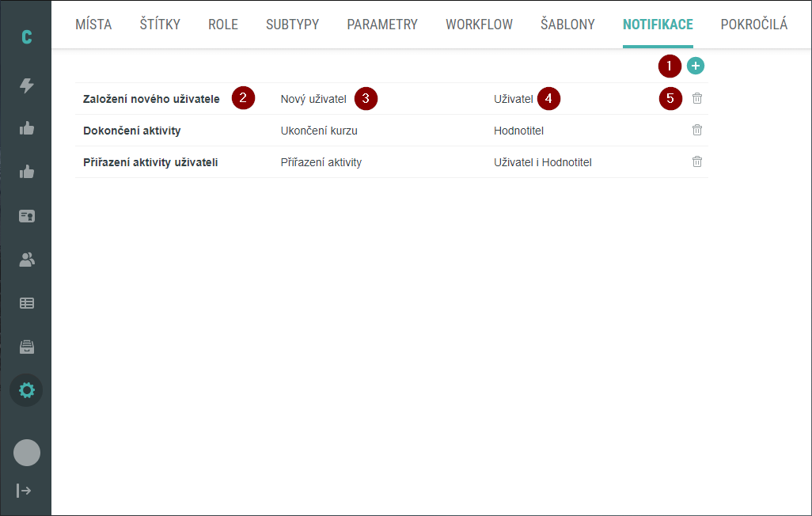Remove the Přiřazení aktivity uživateli notification
This screenshot has width=812, height=516.
[697, 161]
